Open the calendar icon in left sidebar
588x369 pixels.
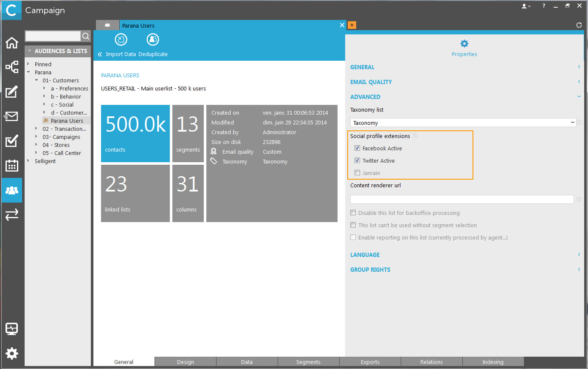(x=12, y=166)
